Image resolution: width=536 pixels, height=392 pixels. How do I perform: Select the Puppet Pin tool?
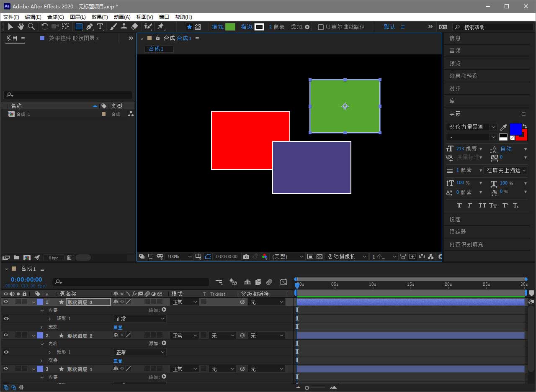(x=160, y=27)
